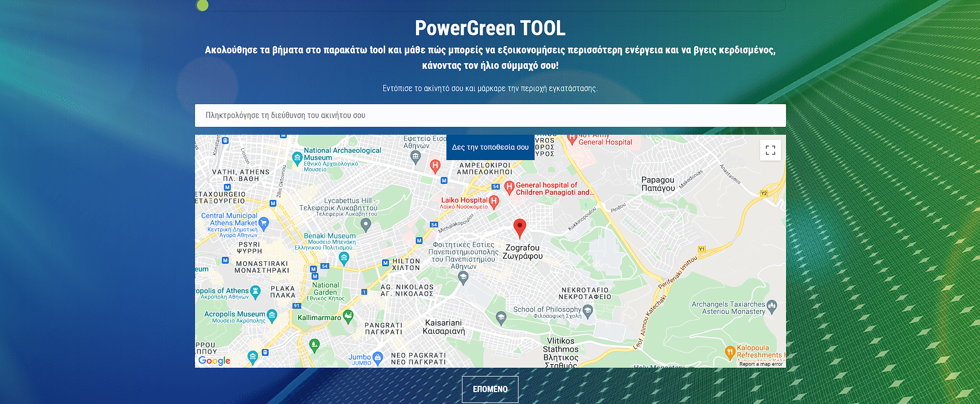Click the Kallimarmaro stadium icon
980x404 pixels.
[x=348, y=315]
